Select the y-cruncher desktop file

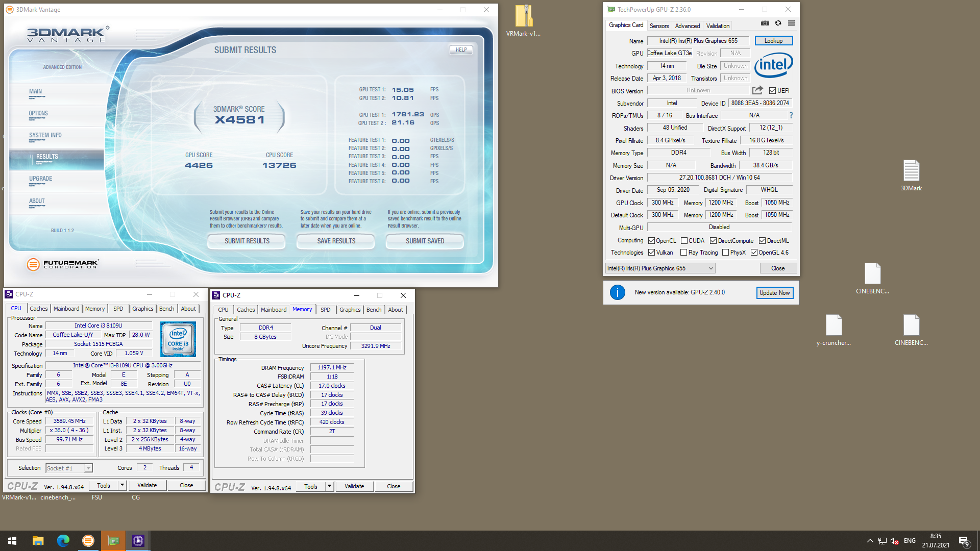coord(834,330)
